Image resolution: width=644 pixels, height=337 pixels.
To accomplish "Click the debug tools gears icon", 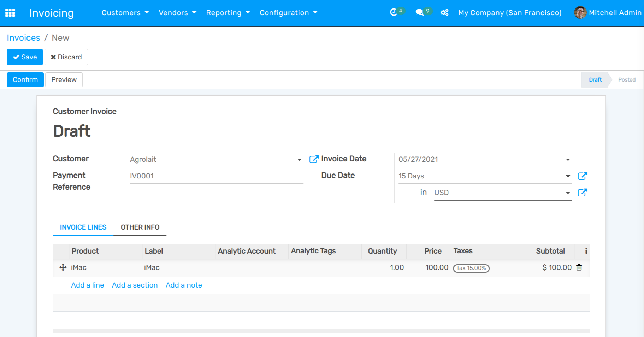I will coord(444,13).
